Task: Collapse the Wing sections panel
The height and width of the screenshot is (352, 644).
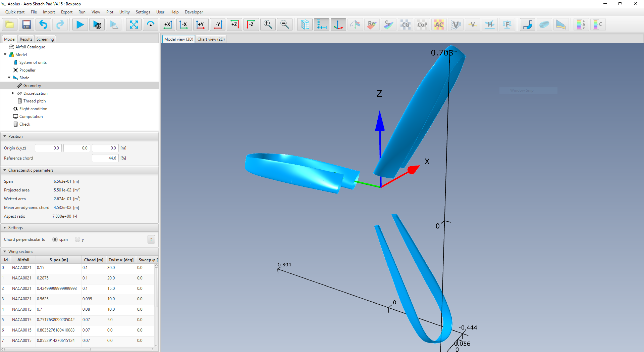Action: [4, 251]
